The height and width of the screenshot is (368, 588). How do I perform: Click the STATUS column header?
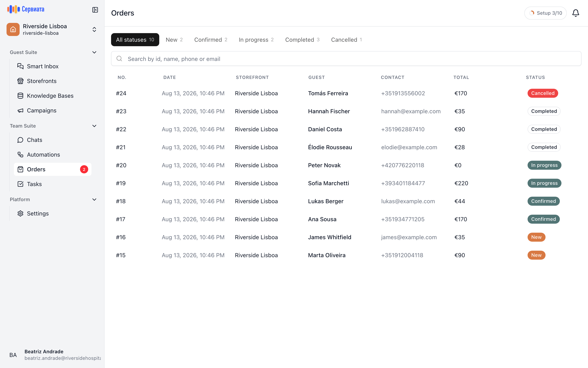(x=535, y=77)
